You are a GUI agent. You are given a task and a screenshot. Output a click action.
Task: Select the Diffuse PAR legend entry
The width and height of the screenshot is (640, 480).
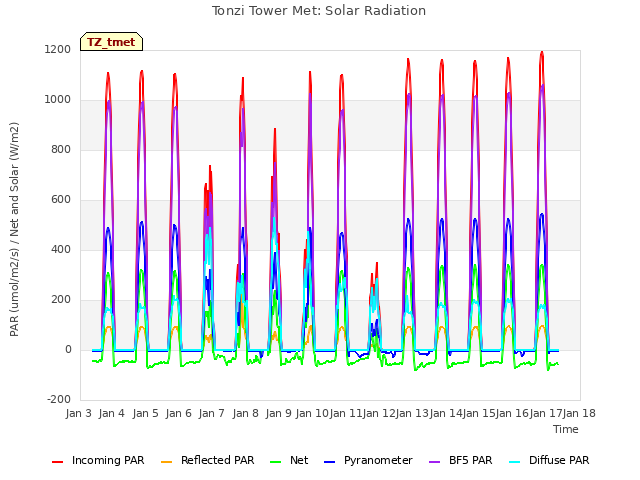[549, 460]
